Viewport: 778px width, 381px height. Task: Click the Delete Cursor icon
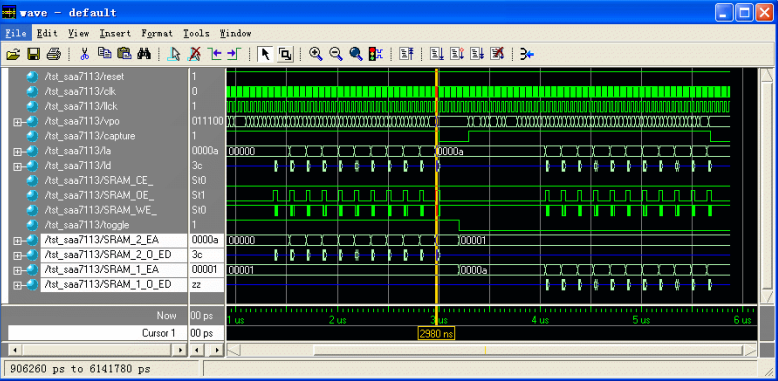[x=195, y=54]
